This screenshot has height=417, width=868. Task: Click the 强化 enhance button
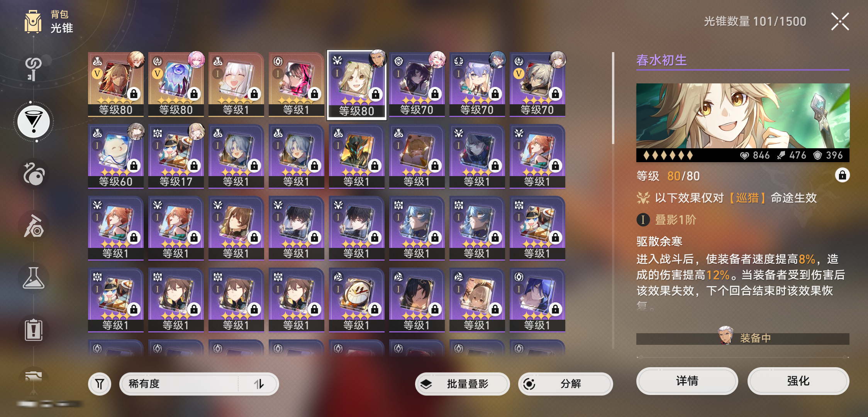798,381
